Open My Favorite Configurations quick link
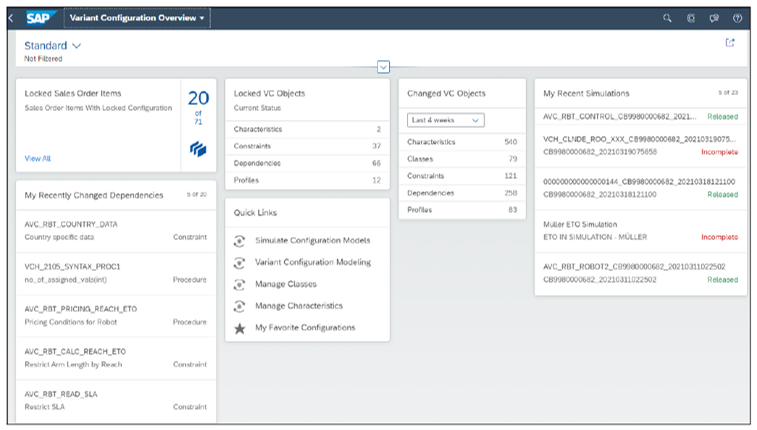The image size is (757, 430). click(x=305, y=328)
